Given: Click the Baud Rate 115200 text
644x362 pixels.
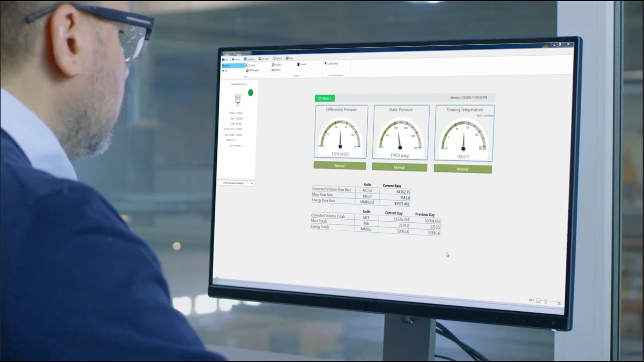Looking at the screenshot, I should coord(233,135).
